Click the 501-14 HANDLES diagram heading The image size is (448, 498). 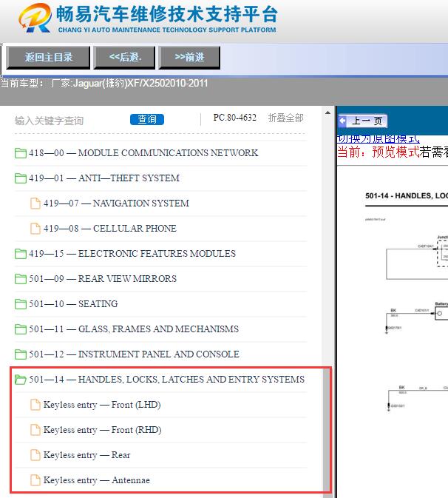click(407, 195)
